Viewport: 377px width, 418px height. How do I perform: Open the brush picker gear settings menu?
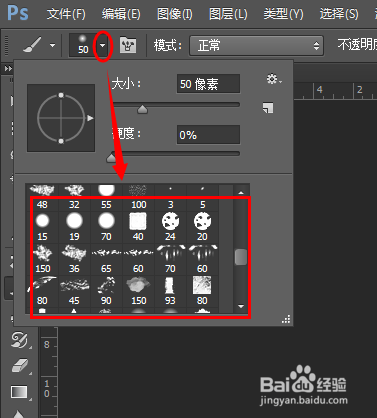point(274,79)
